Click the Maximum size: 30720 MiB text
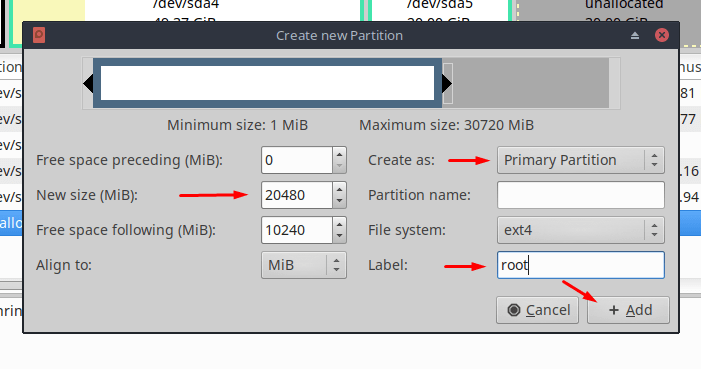 coord(447,125)
